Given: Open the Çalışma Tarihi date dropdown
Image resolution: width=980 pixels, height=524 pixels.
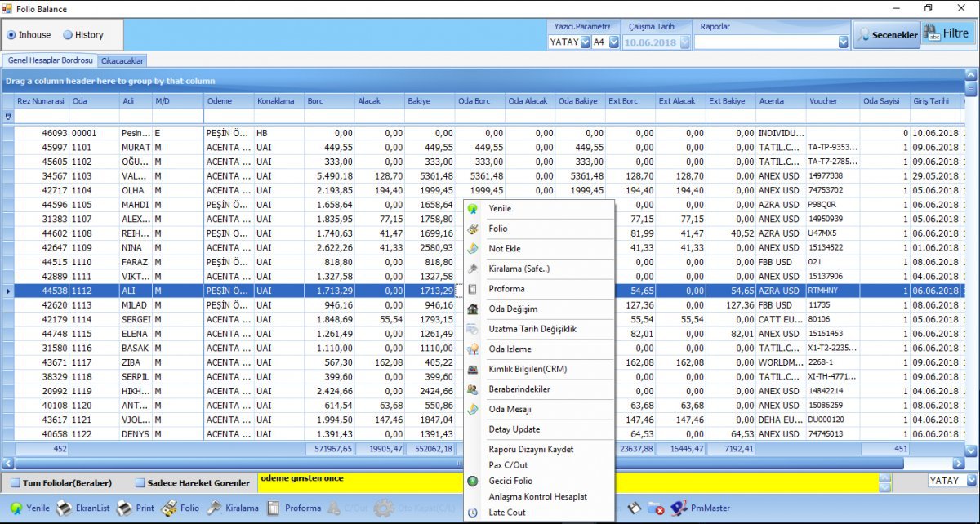Looking at the screenshot, I should pyautogui.click(x=685, y=42).
